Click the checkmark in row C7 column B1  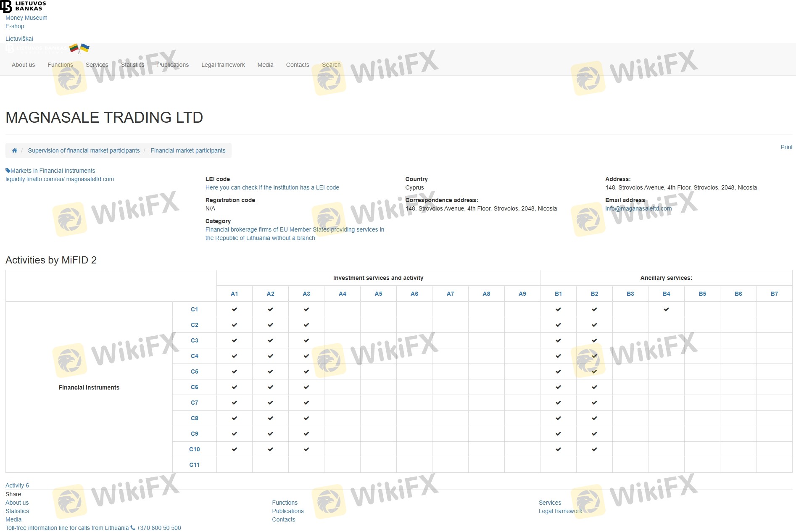coord(558,403)
